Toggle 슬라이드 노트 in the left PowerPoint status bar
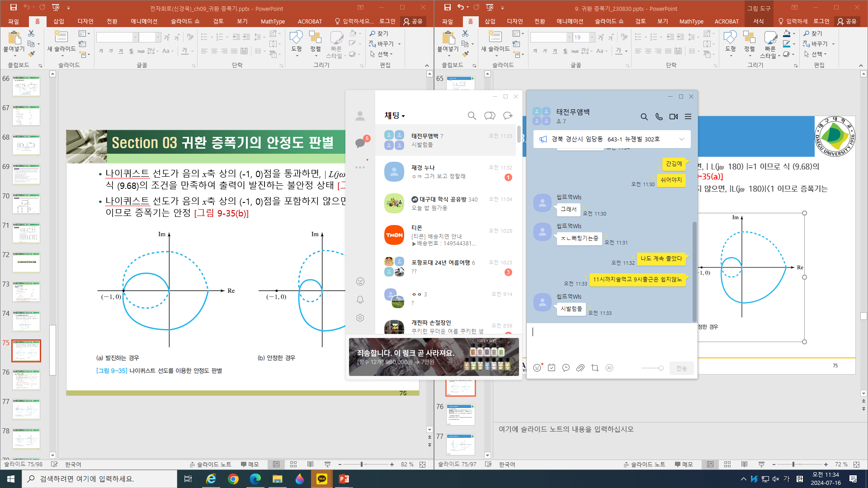Image resolution: width=868 pixels, height=488 pixels. click(211, 464)
